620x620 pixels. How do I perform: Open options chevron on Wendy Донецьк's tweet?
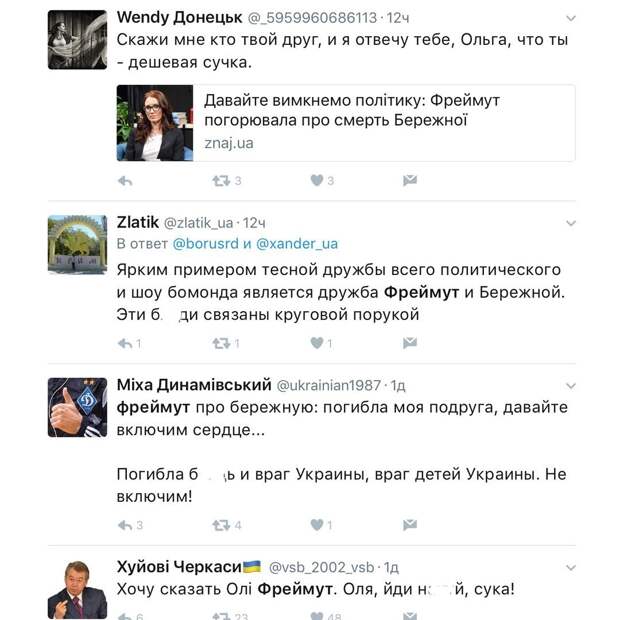coord(570,19)
